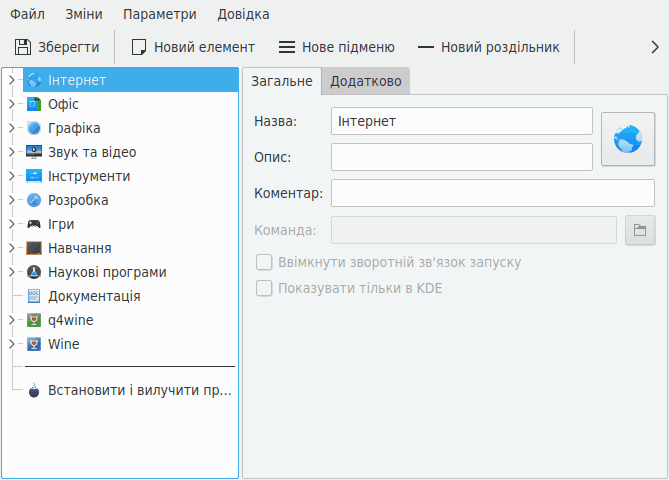Image resolution: width=669 pixels, height=480 pixels.
Task: Click the Нове підменю button
Action: 336,47
